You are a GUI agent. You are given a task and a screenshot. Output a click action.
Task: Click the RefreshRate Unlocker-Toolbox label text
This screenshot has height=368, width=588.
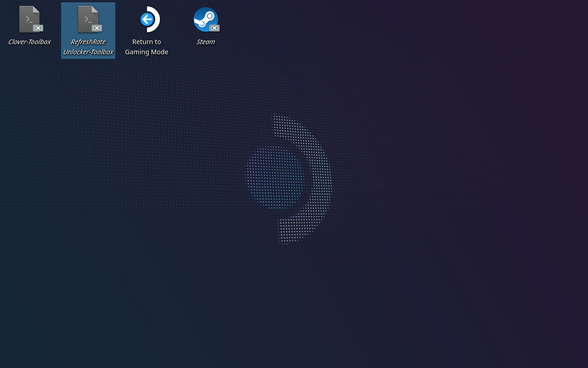[x=88, y=46]
